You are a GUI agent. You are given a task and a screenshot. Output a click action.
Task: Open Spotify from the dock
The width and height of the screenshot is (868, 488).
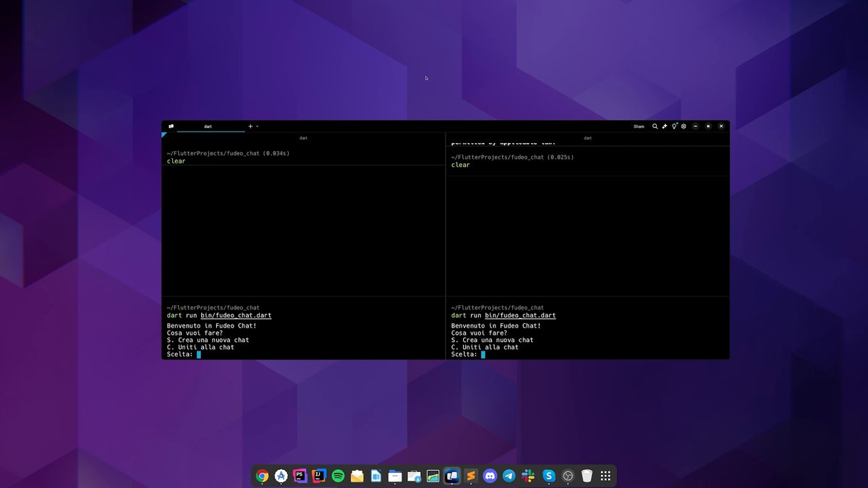click(338, 476)
